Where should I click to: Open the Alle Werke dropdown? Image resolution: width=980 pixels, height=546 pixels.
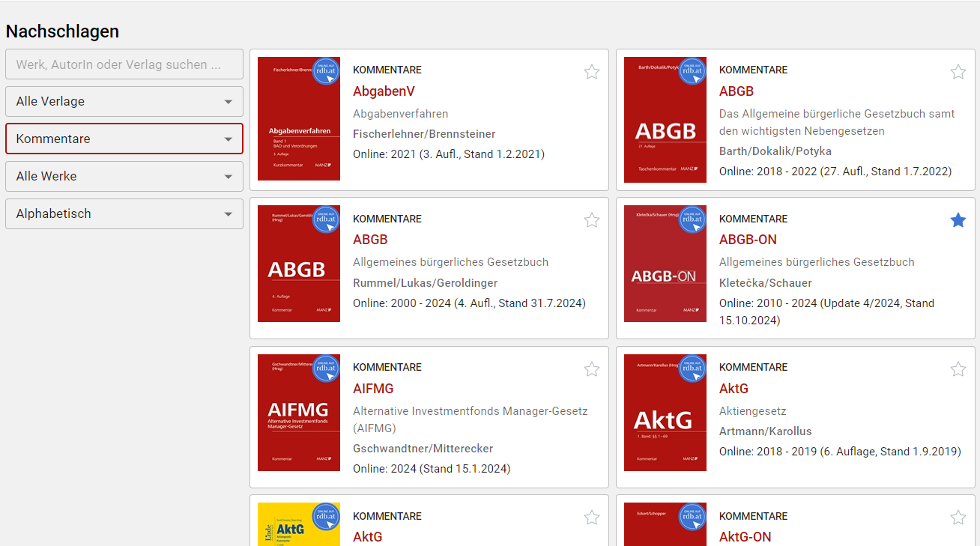[x=124, y=176]
